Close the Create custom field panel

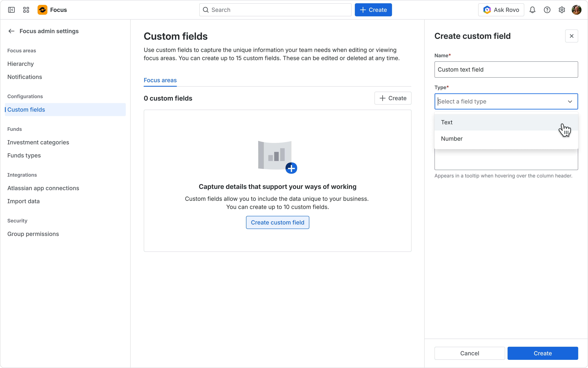[x=571, y=36]
